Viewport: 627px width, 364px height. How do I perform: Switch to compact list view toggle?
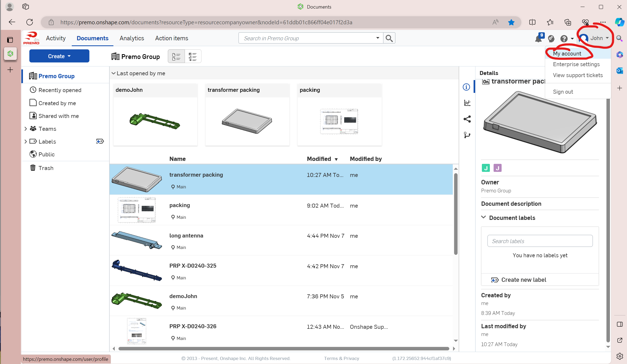[193, 56]
